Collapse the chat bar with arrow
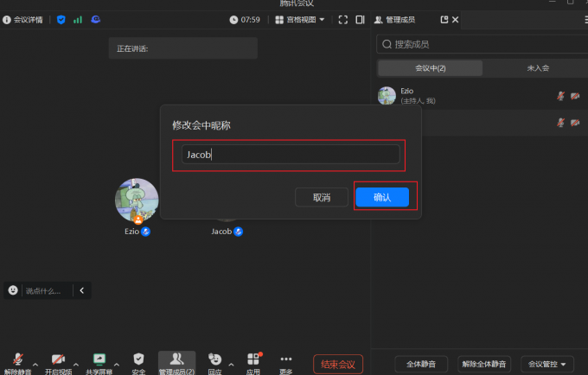This screenshot has height=375, width=588. point(82,290)
